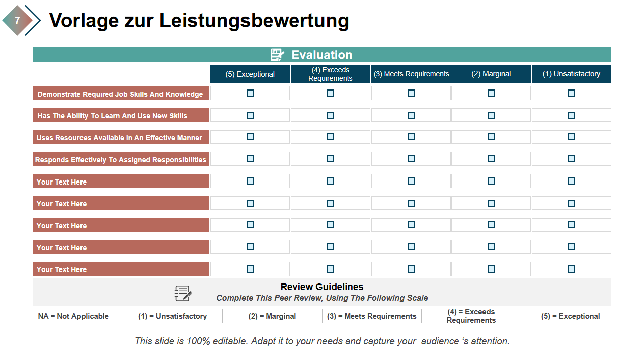This screenshot has width=644, height=362.
Task: Click the (2) Marginal column header
Action: point(491,74)
